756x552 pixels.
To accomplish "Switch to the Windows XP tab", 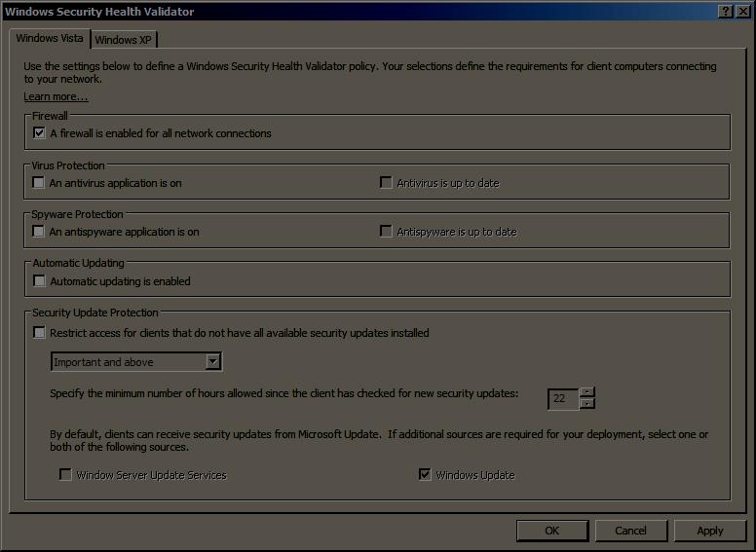I will 124,40.
